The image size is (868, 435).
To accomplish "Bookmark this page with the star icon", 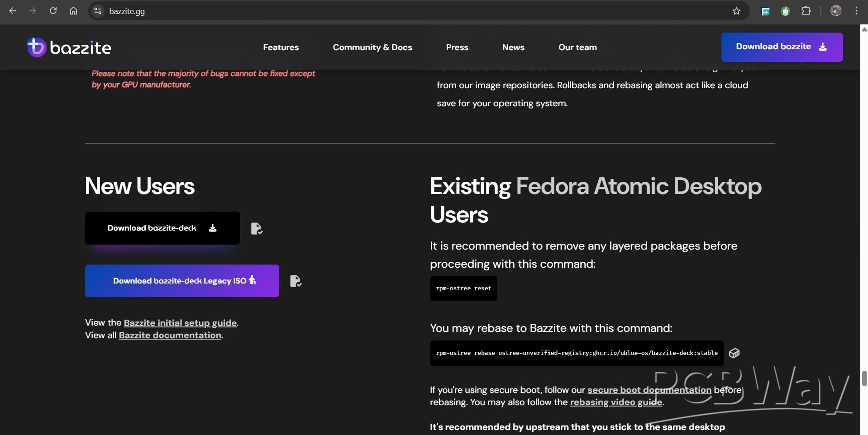I will [736, 11].
